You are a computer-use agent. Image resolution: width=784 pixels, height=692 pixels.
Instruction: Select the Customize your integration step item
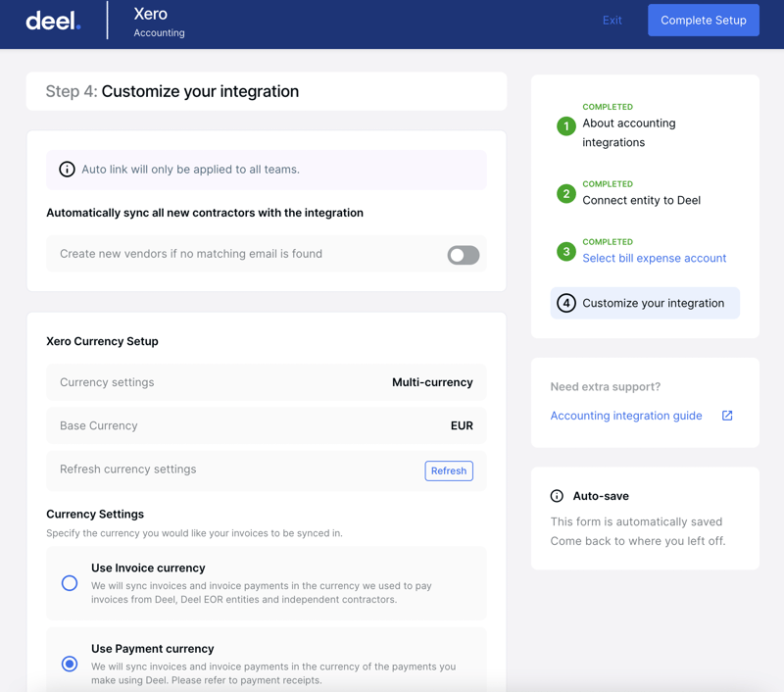tap(645, 303)
